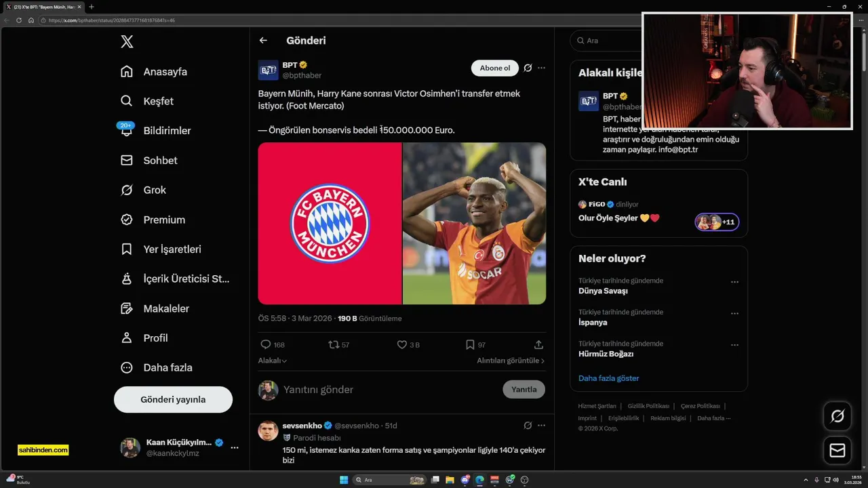
Task: Open File Explorer from the taskbar
Action: coord(450,480)
